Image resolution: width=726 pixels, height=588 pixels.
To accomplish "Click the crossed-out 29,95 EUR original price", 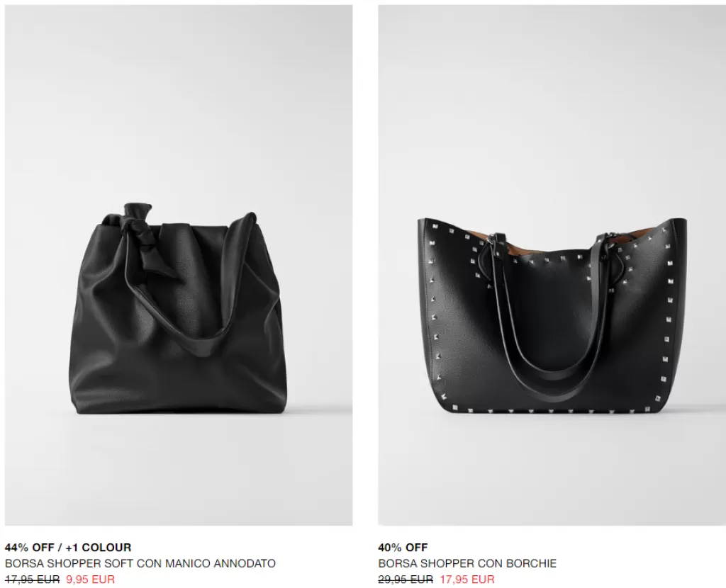I will pyautogui.click(x=406, y=579).
